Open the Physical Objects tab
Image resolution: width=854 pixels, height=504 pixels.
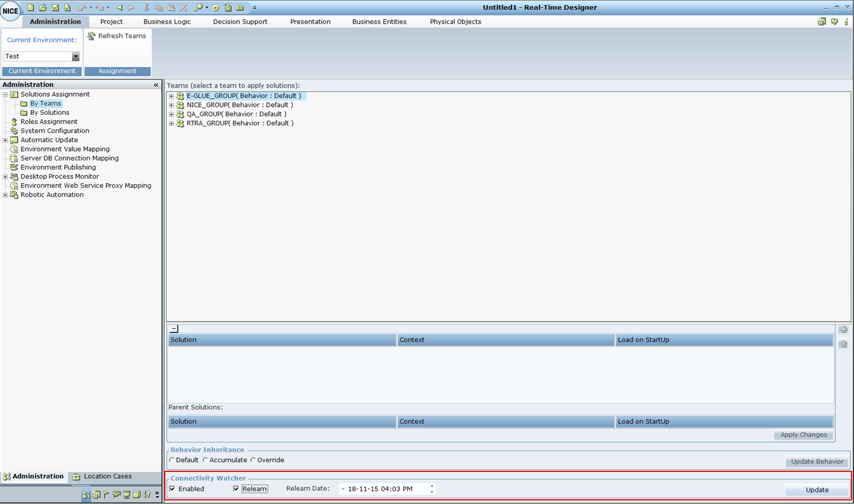[x=455, y=22]
